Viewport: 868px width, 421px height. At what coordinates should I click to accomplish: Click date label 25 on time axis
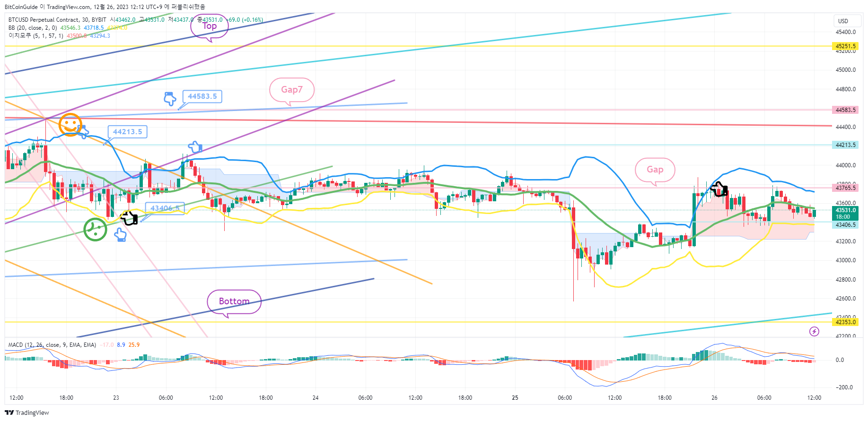coord(515,398)
